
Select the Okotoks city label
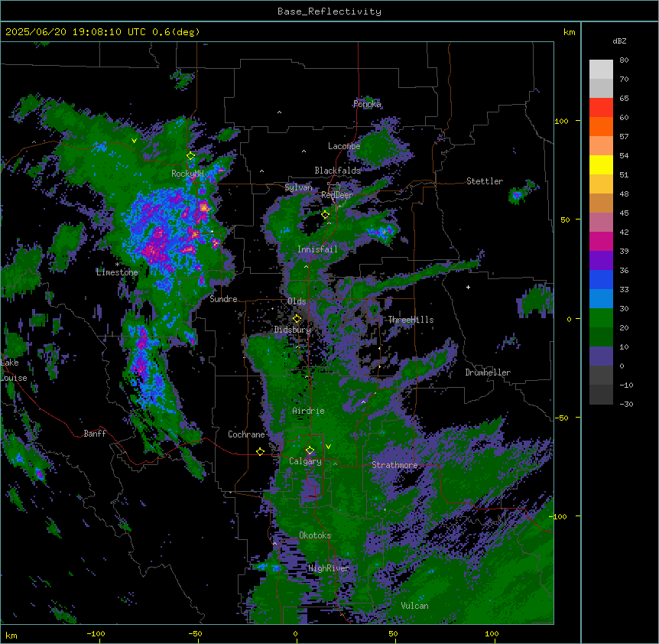[315, 535]
